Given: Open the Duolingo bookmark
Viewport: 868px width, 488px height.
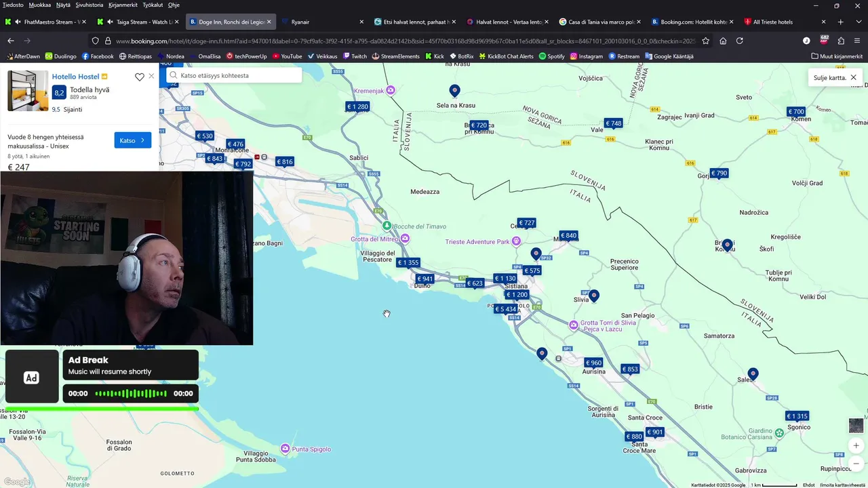Looking at the screenshot, I should pyautogui.click(x=61, y=56).
